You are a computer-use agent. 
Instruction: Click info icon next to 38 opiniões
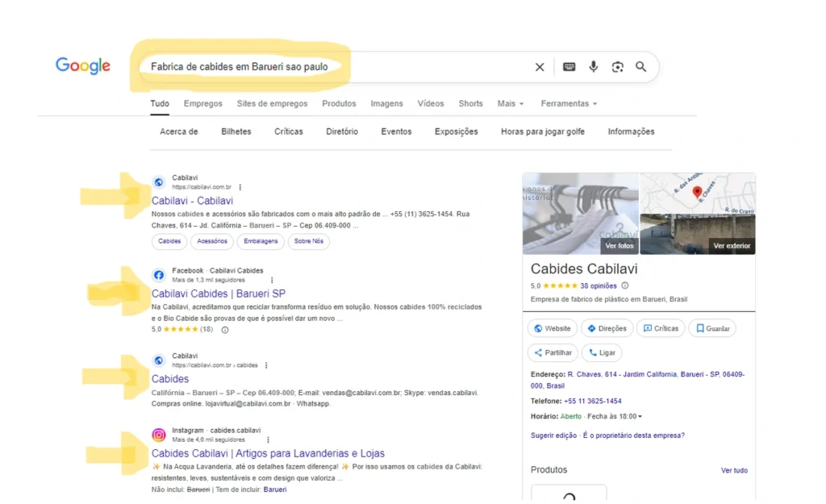point(625,285)
